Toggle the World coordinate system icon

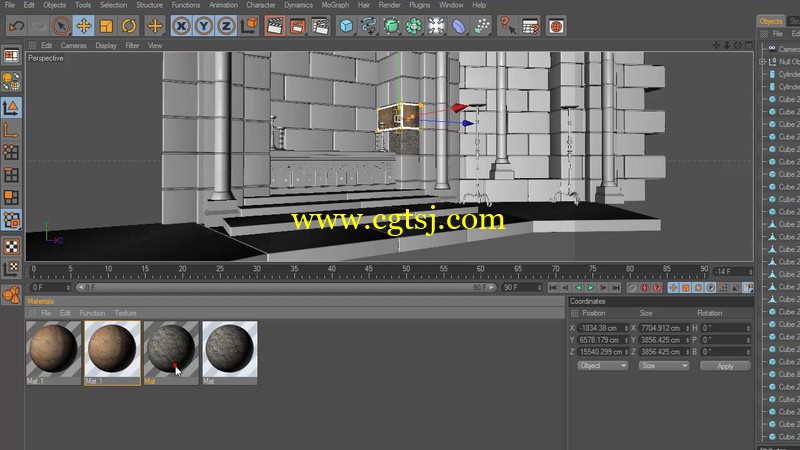[249, 26]
